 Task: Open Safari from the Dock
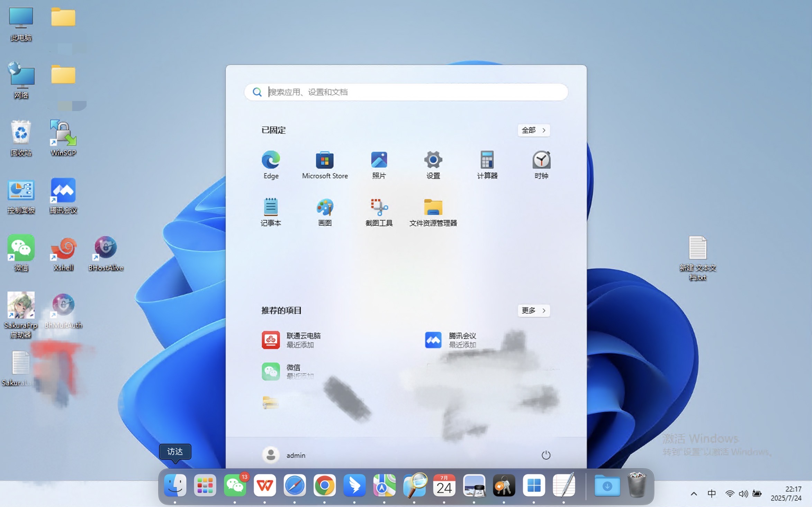click(295, 485)
